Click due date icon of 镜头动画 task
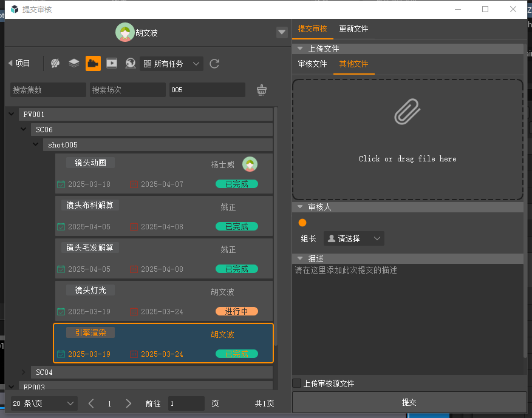Image resolution: width=532 pixels, height=418 pixels. [134, 184]
